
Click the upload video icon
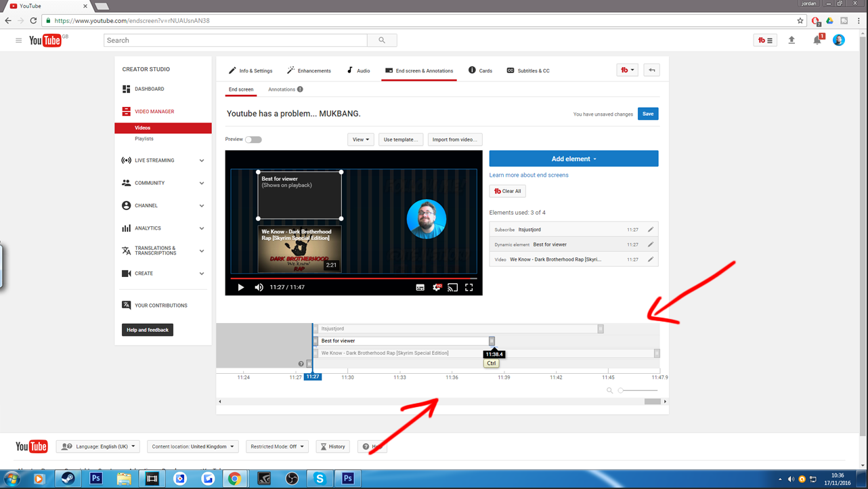[791, 41]
